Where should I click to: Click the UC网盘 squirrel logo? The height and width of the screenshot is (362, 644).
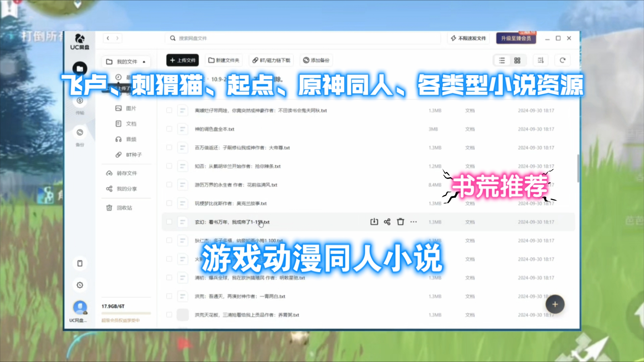click(79, 42)
